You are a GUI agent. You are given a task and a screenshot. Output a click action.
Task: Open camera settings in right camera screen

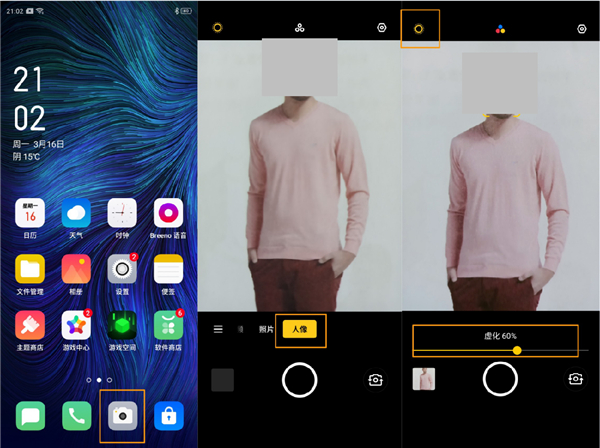click(582, 29)
